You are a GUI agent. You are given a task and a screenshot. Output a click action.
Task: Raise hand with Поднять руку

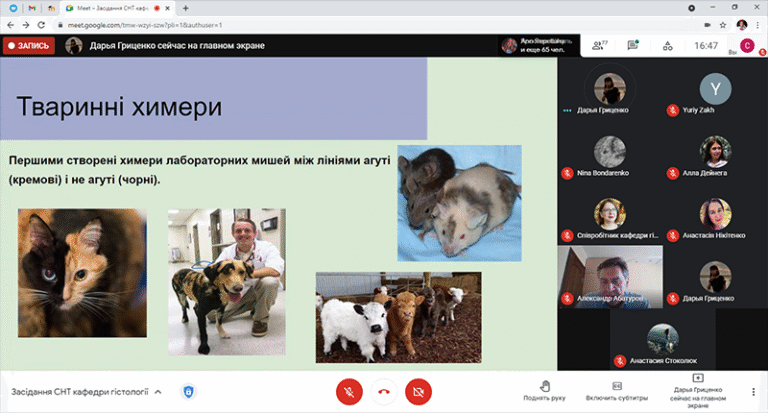coord(544,389)
